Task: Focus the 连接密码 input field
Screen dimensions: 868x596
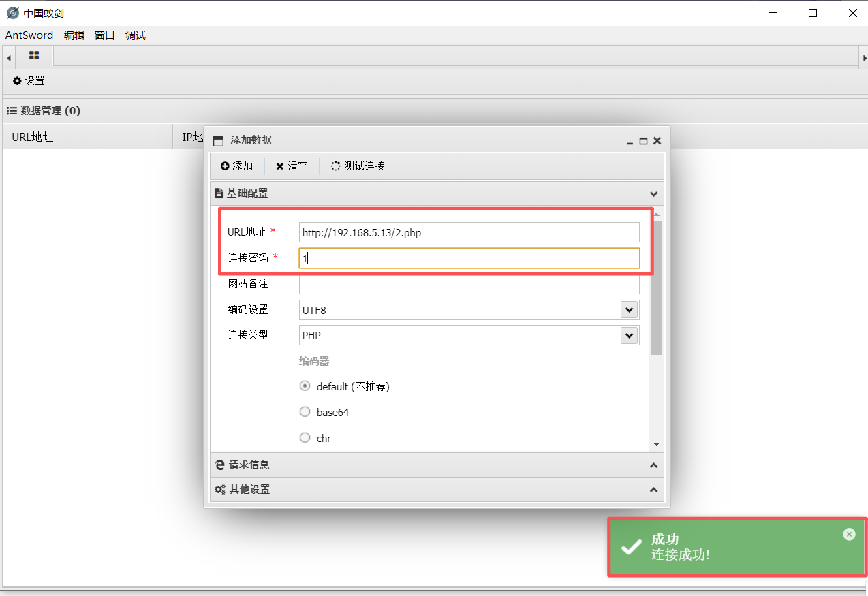Action: 469,258
